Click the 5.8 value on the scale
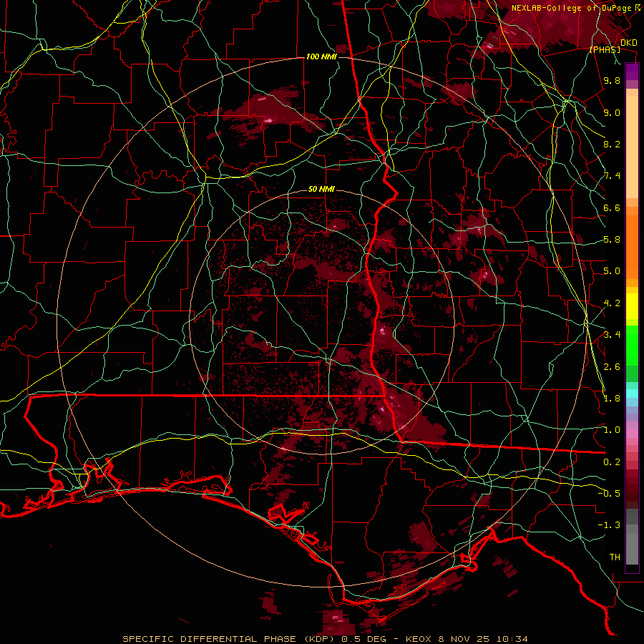Viewport: 644px width, 644px height. 612,240
